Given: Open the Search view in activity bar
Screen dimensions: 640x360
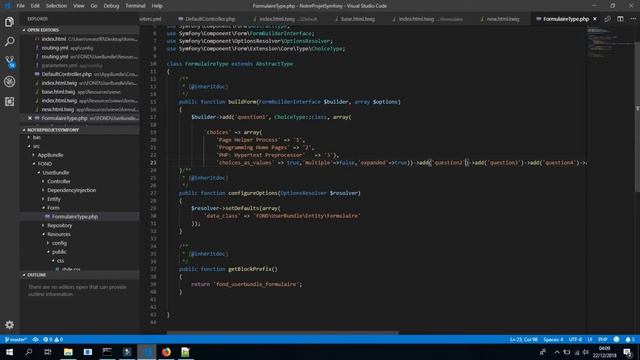Looking at the screenshot, I should 9,41.
